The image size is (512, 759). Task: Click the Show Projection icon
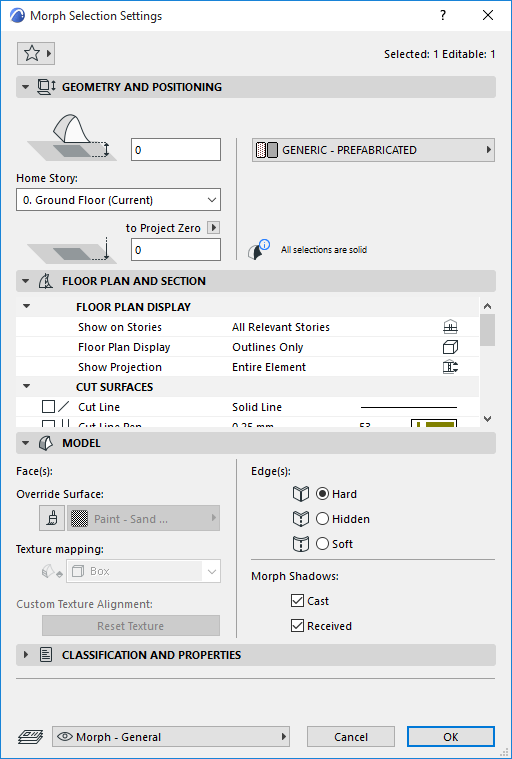click(x=450, y=367)
